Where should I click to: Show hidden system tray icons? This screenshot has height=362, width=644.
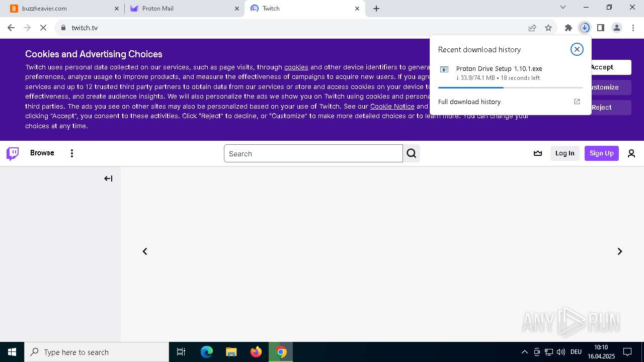(x=524, y=352)
